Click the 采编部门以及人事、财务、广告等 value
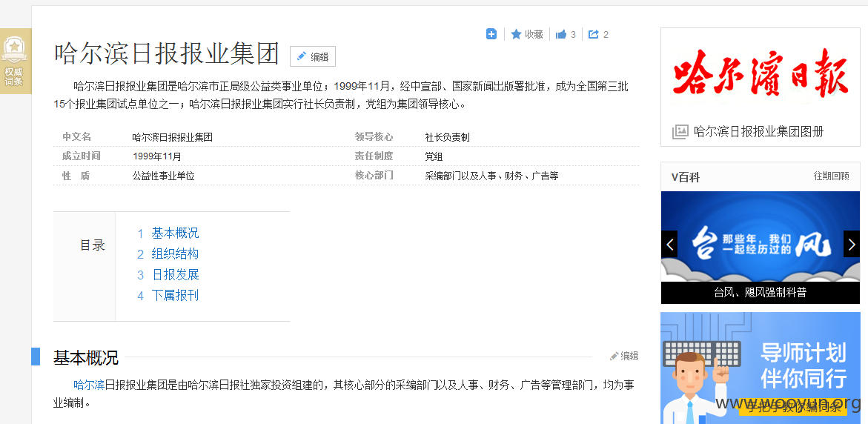868x424 pixels. tap(491, 176)
